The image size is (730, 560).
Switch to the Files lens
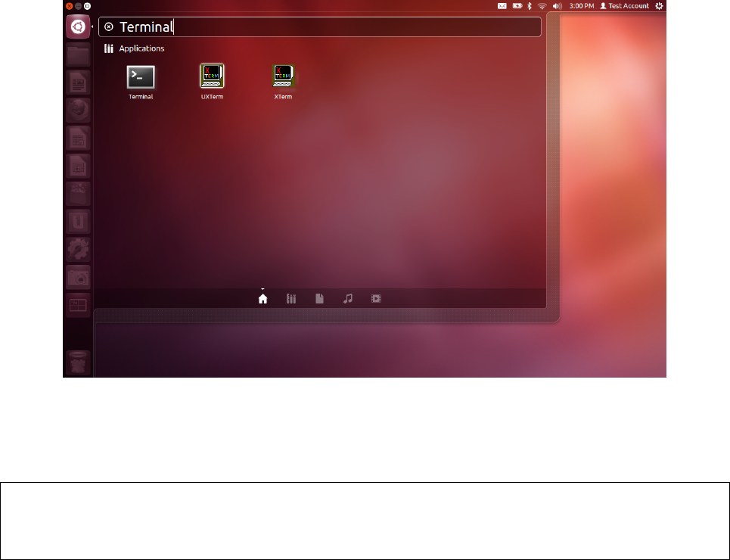pos(319,299)
